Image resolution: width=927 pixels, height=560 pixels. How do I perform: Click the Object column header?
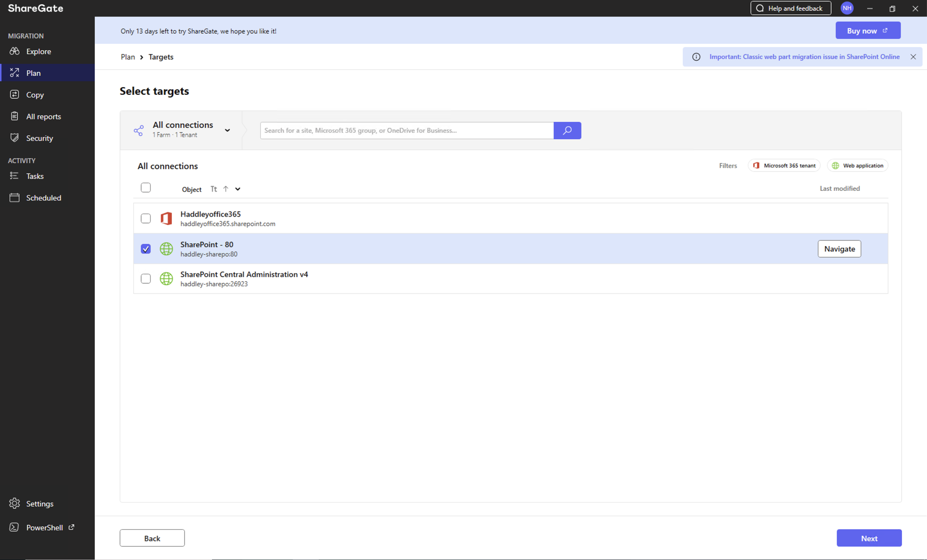click(191, 189)
